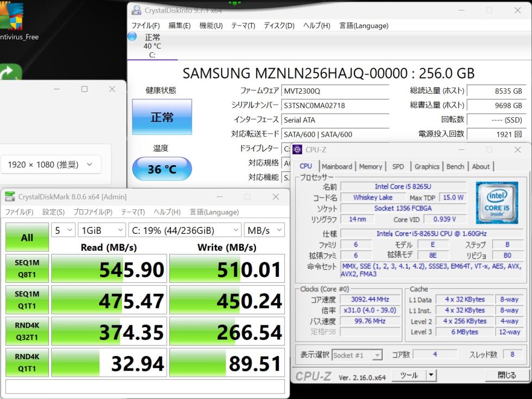
Task: Click the CrystalDiskInfo title bar icon
Action: pos(135,10)
